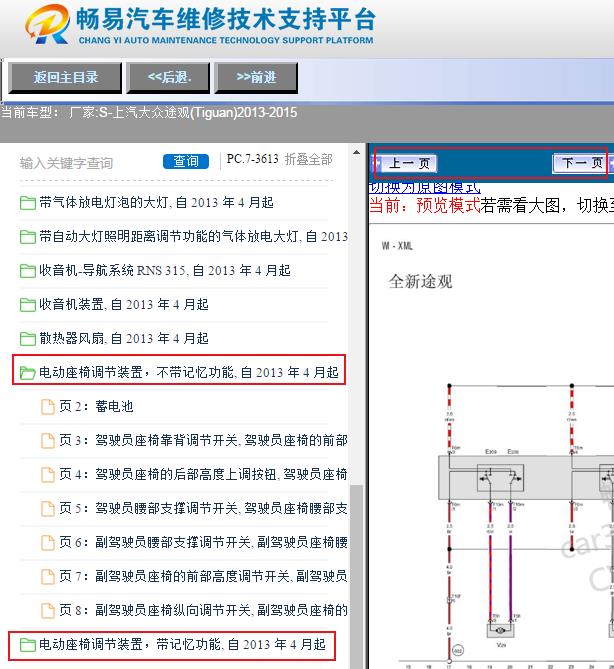Open 页 7：副驾驶员座椅的前部高度调节开关 page
Viewport: 614px width, 669px height.
[203, 576]
